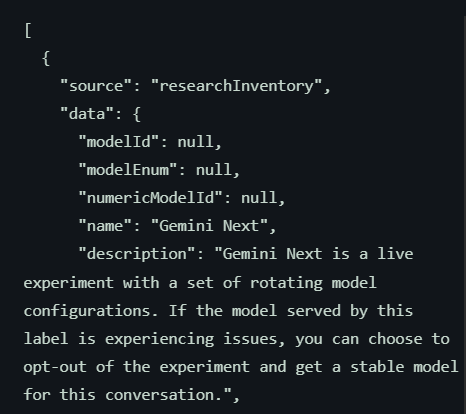Click the "numericModelId" key

(x=150, y=198)
